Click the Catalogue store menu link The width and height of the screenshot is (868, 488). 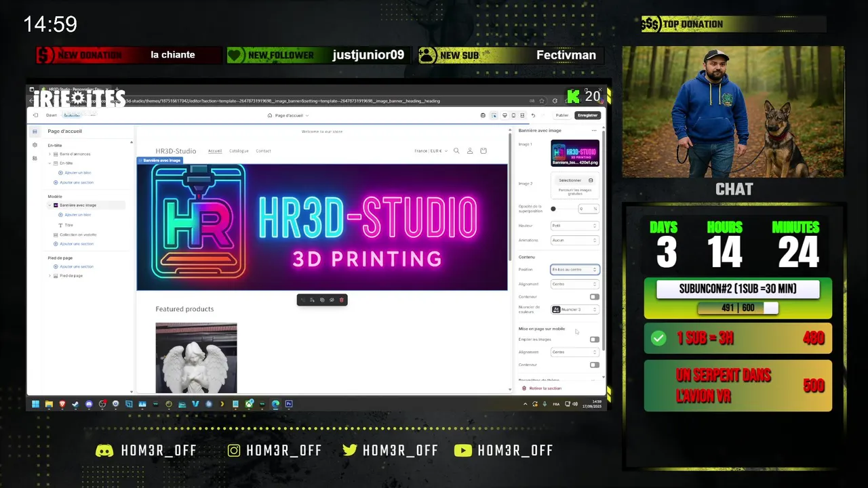(239, 151)
